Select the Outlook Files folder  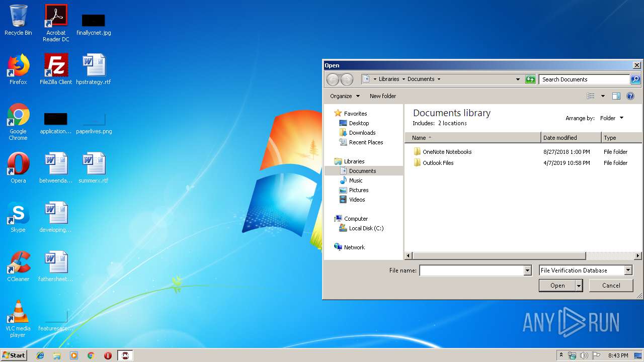pyautogui.click(x=438, y=163)
